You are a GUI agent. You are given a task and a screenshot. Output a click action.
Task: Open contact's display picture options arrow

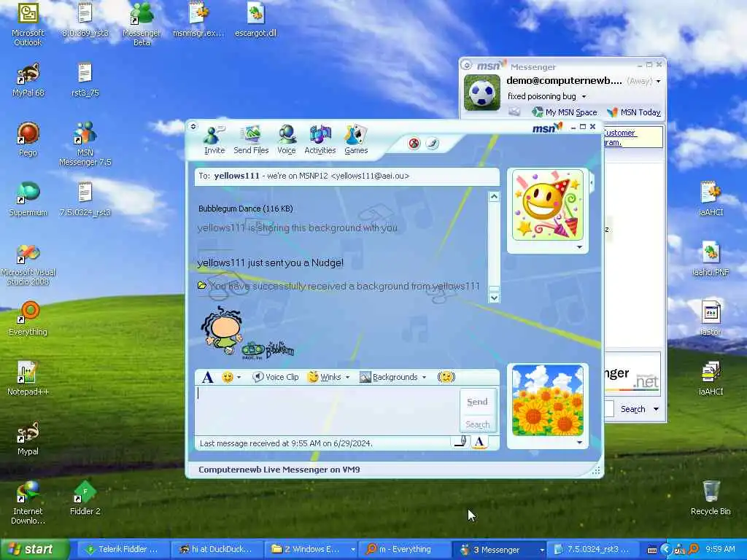coord(579,247)
